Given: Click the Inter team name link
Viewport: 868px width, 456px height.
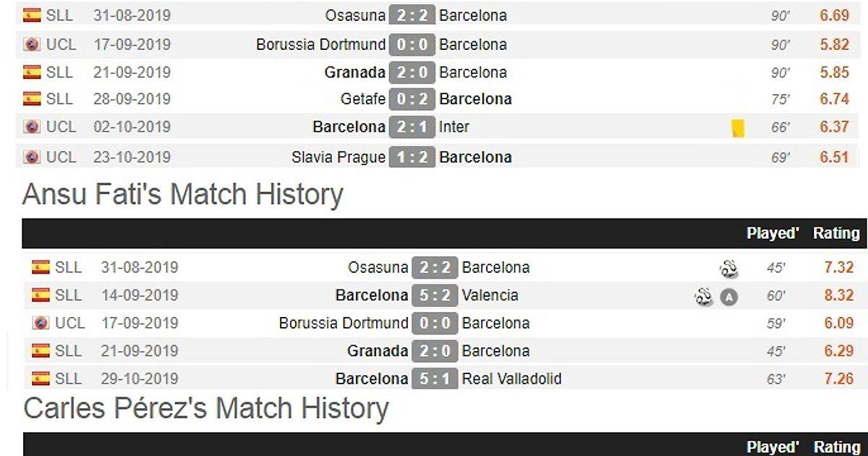Looking at the screenshot, I should (x=454, y=127).
